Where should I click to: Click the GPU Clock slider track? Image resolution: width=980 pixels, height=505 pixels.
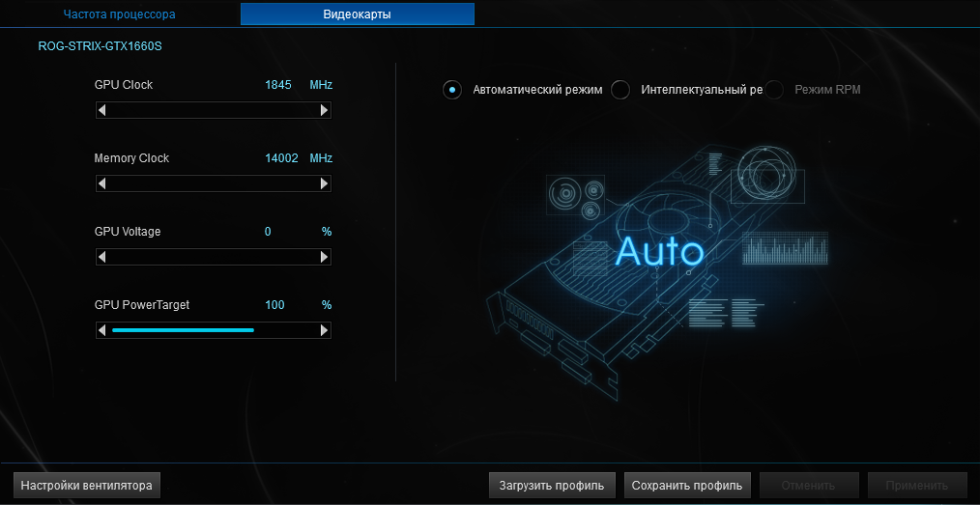214,110
